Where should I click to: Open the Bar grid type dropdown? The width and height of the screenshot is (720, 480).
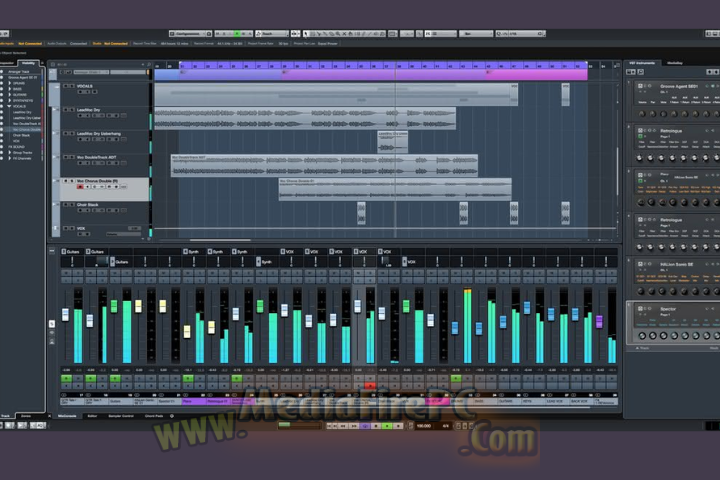pos(475,34)
